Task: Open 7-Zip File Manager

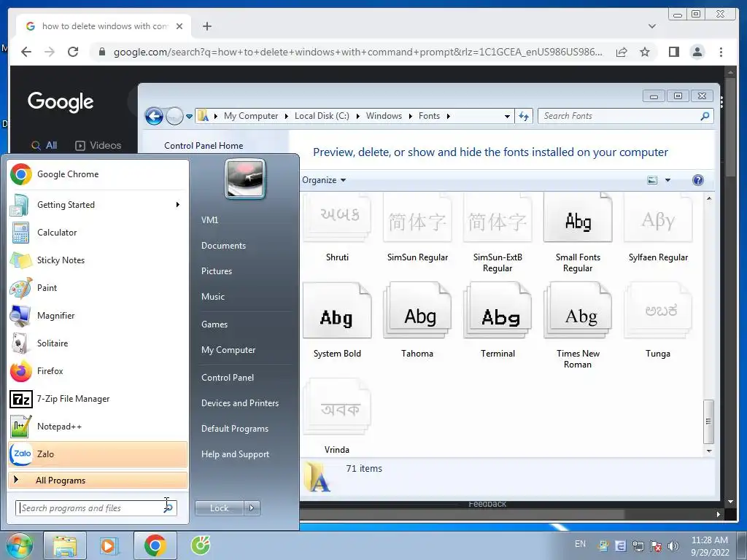Action: coord(98,399)
